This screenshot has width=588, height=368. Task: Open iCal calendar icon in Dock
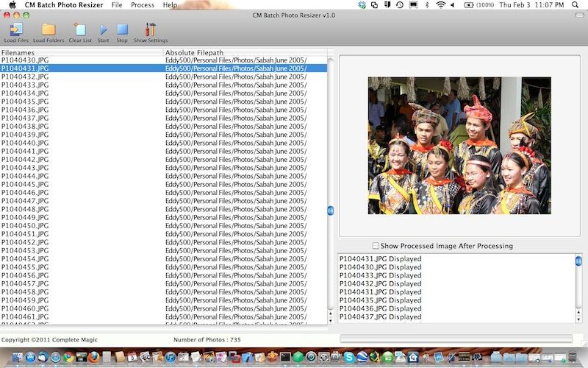[x=132, y=357]
